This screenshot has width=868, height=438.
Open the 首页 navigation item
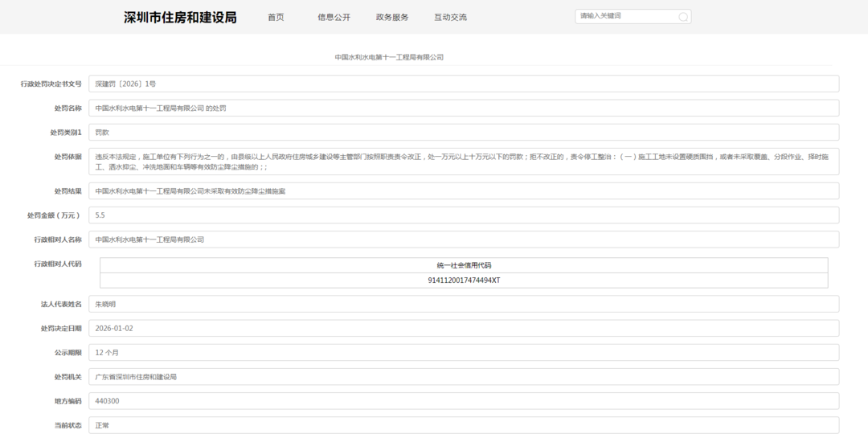point(276,17)
